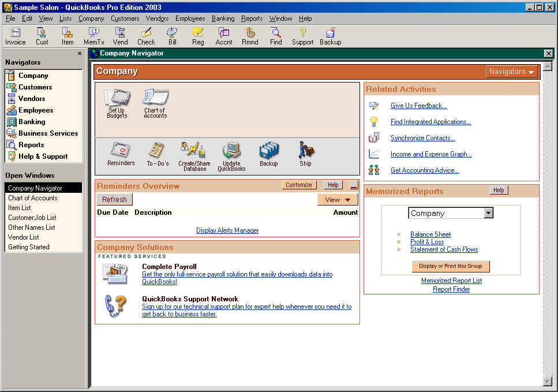Open the Cust toolbar icon
This screenshot has height=392, width=558.
(42, 36)
